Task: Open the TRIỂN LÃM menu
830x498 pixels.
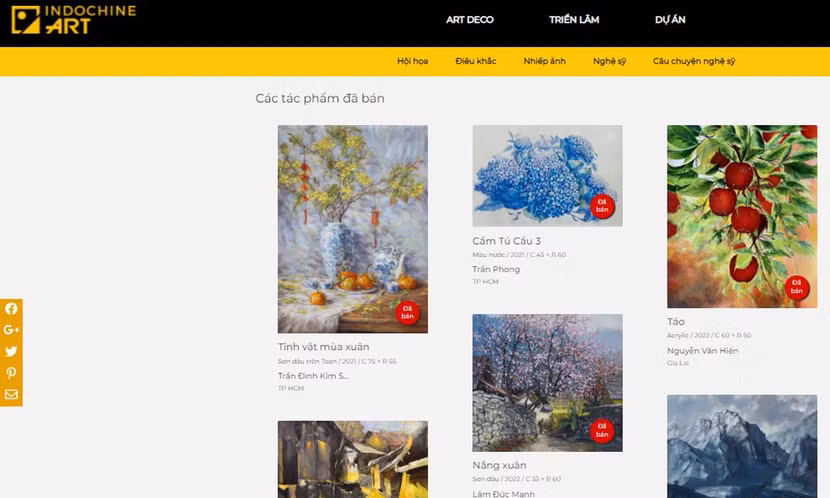Action: point(574,20)
